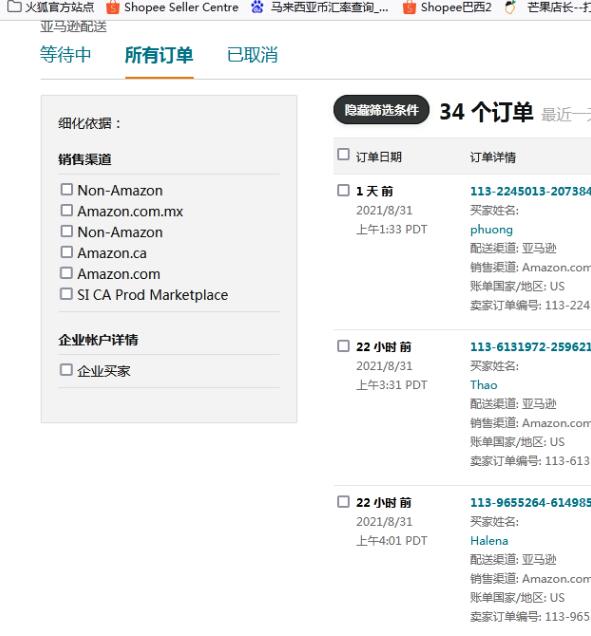This screenshot has width=591, height=636.
Task: Switch to the 所有订单 tab
Action: [159, 55]
